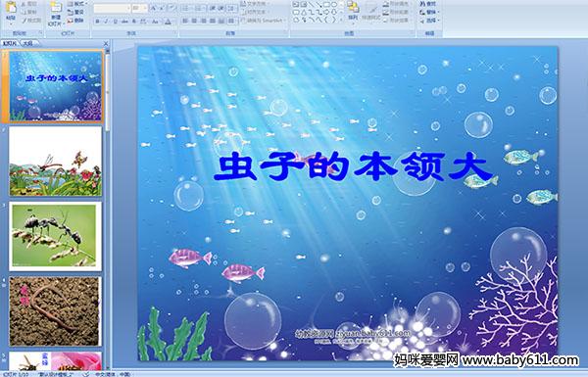
Task: Close the slides thumbnail pane
Action: (x=106, y=43)
